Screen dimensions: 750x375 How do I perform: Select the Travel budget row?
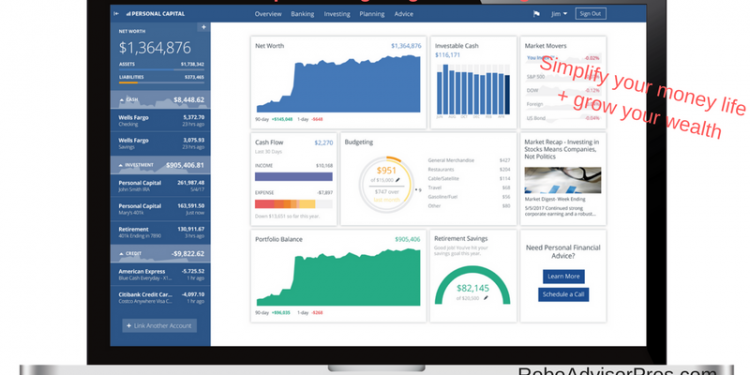pyautogui.click(x=469, y=188)
